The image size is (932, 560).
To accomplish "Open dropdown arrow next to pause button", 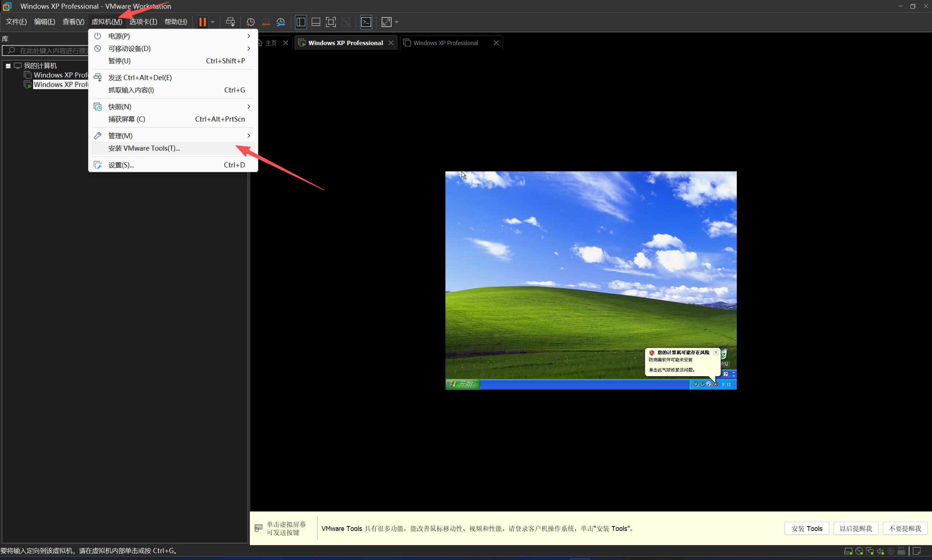I will [213, 22].
